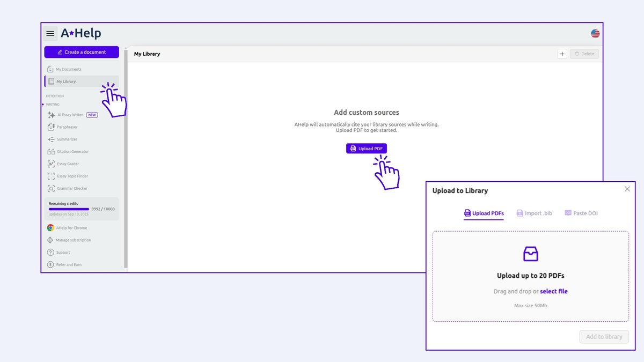Open the Paraphraser tool
Image resolution: width=644 pixels, height=362 pixels.
click(x=63, y=127)
